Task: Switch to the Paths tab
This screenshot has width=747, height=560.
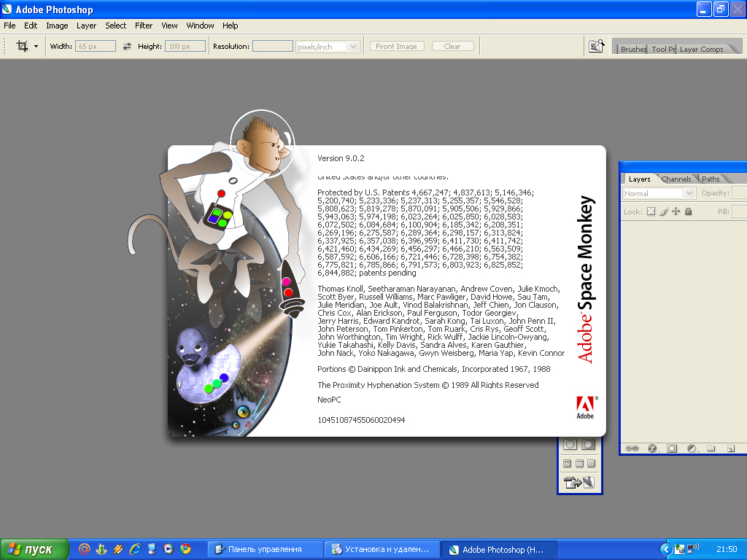Action: click(711, 179)
